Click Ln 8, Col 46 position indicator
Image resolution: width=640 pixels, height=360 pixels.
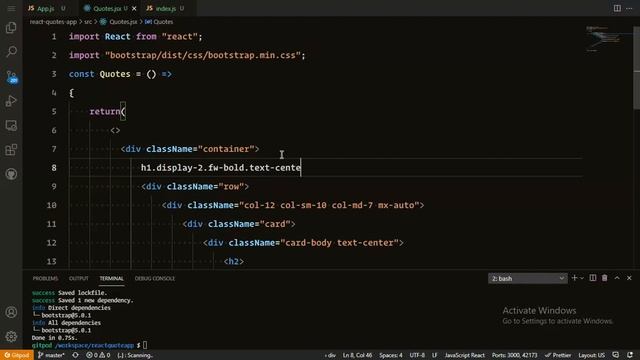357,355
